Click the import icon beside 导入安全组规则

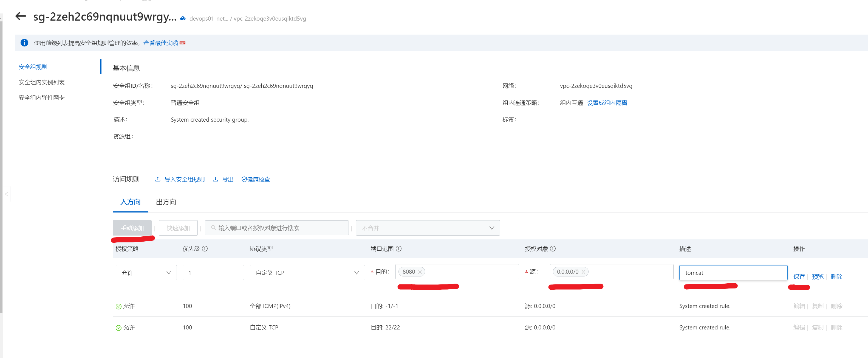coord(157,179)
